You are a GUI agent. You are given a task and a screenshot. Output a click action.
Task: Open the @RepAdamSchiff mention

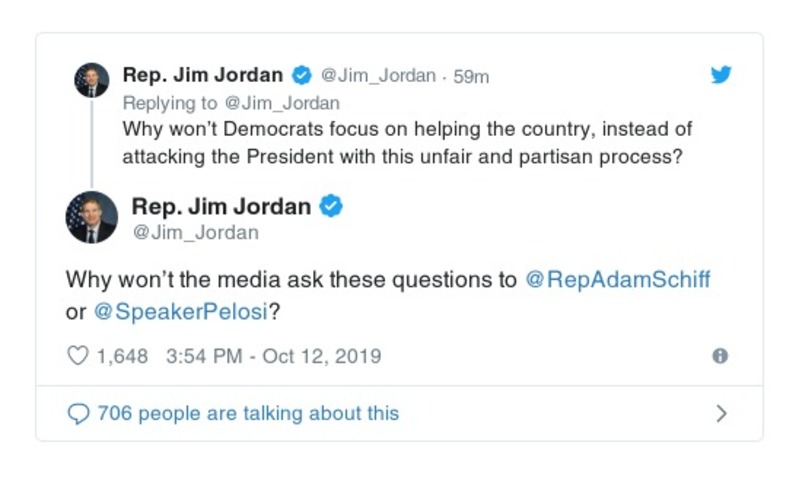pos(617,280)
